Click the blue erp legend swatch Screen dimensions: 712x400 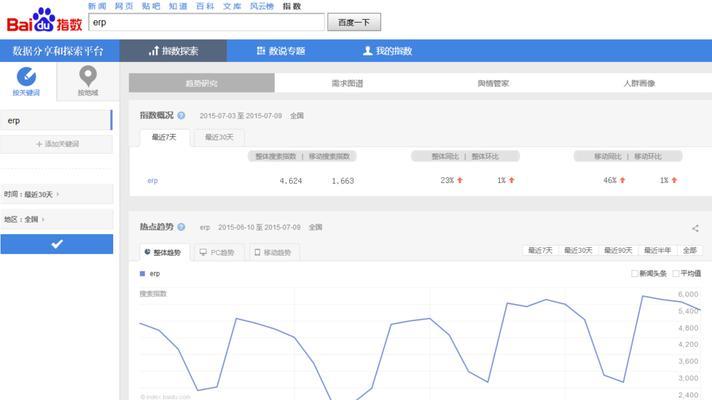142,273
